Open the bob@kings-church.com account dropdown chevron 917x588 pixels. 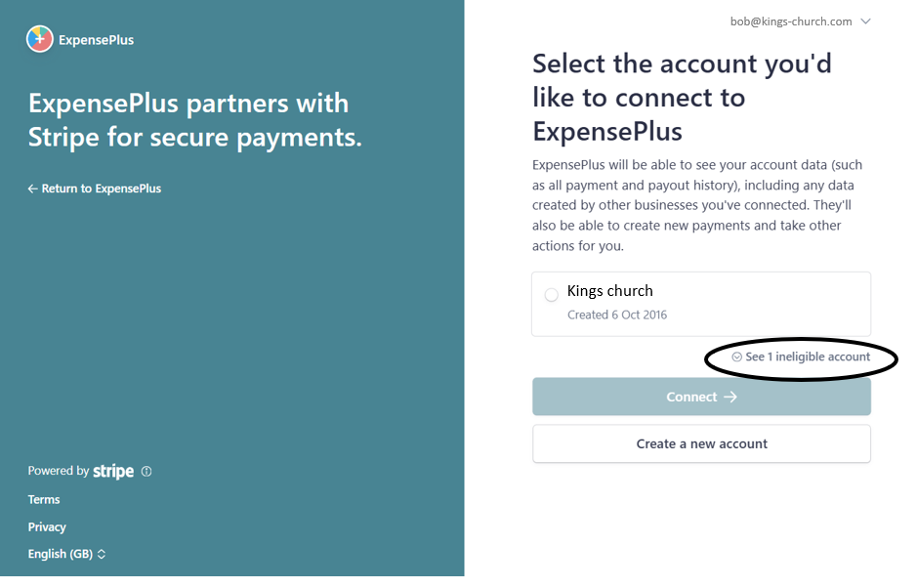click(x=866, y=21)
